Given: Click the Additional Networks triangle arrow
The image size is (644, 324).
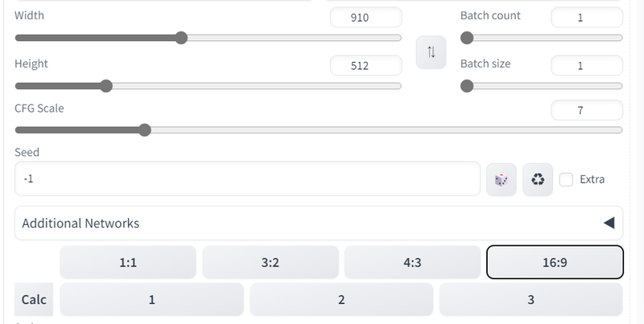Looking at the screenshot, I should coord(609,224).
